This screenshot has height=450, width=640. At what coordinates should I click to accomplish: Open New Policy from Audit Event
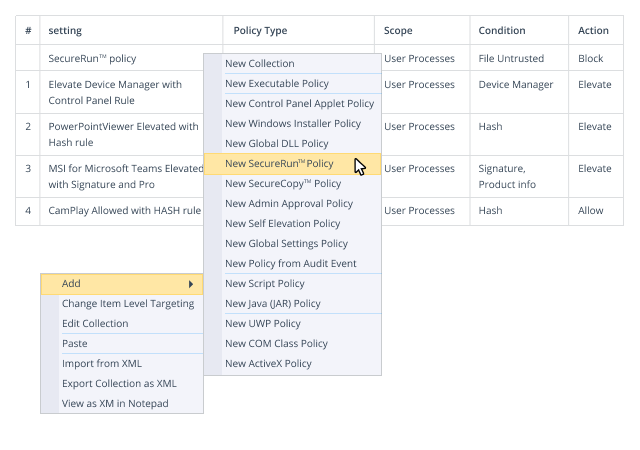click(291, 264)
